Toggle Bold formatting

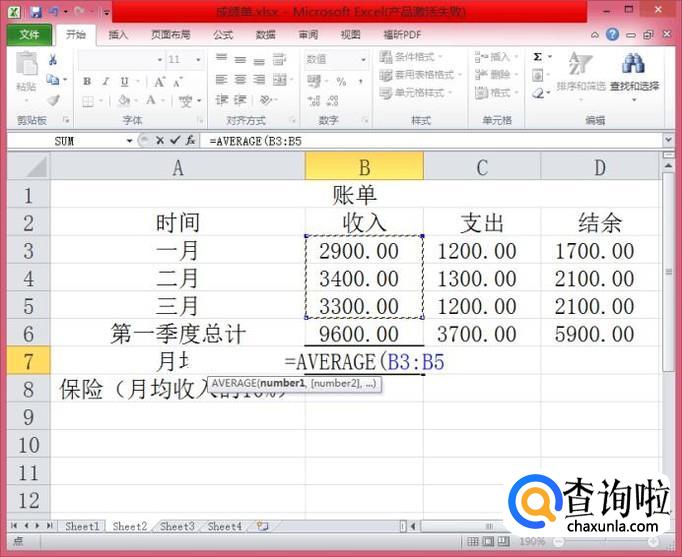coord(87,82)
